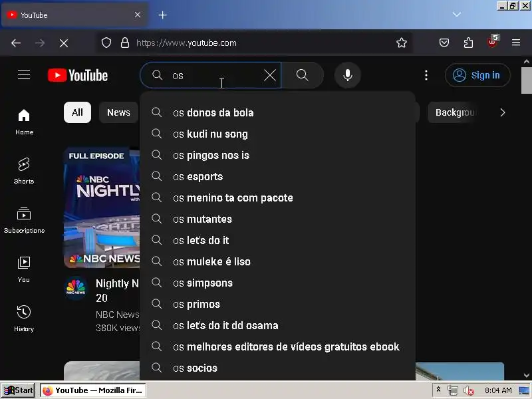Click the browser address bar URL
532x399 pixels.
[186, 43]
